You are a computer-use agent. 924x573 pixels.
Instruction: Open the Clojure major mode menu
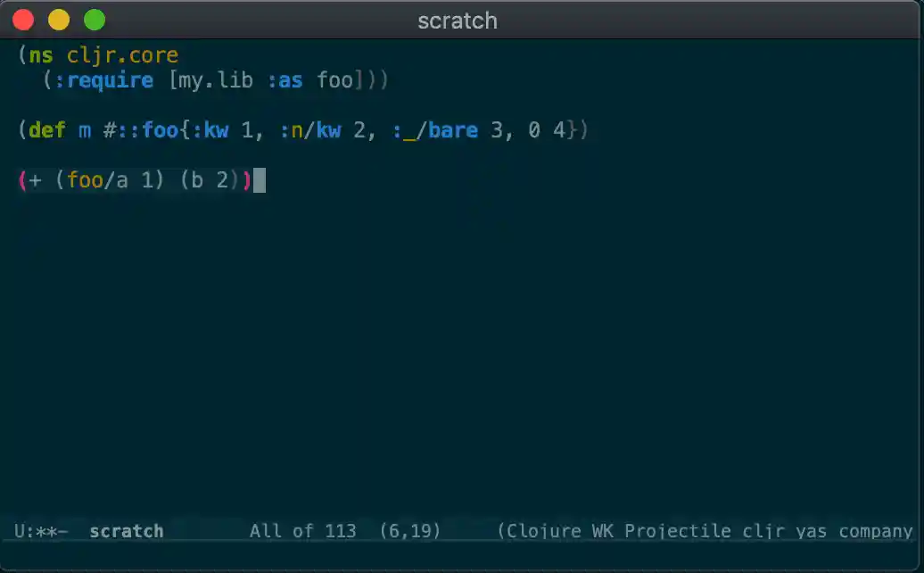[546, 531]
